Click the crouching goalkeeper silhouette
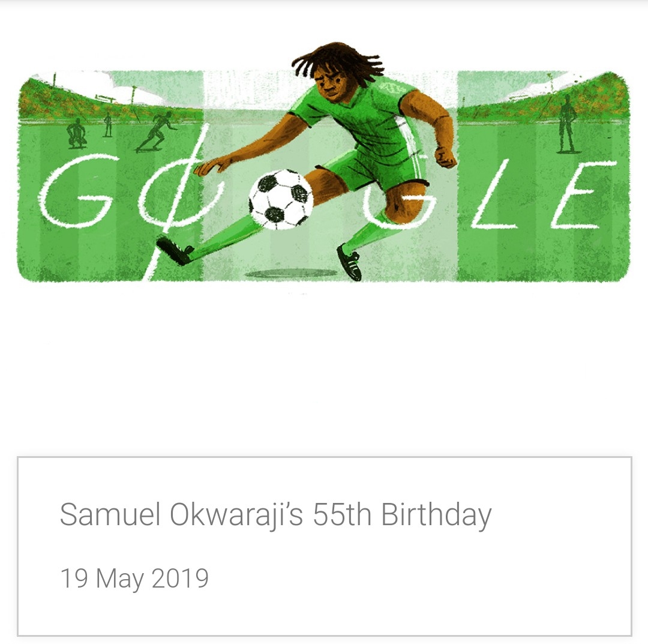This screenshot has width=648, height=644. point(77,133)
